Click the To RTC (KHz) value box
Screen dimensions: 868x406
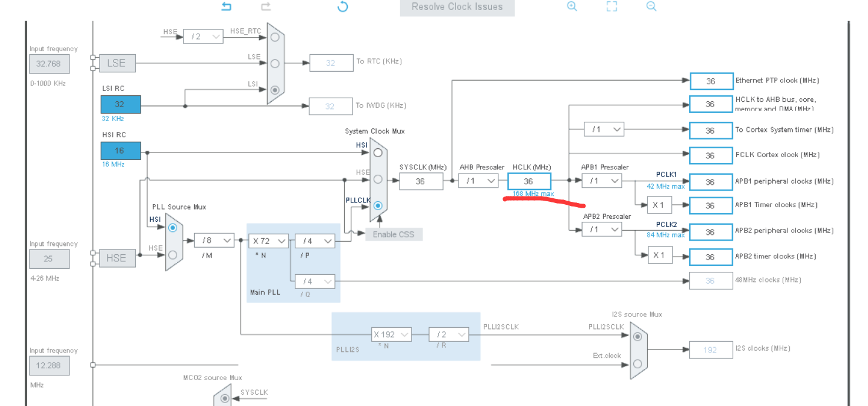pos(331,63)
